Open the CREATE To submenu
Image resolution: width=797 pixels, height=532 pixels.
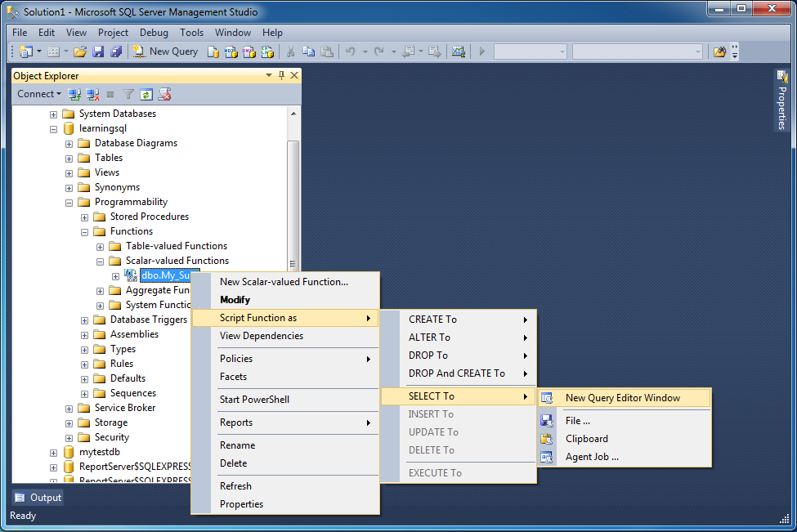(x=459, y=320)
